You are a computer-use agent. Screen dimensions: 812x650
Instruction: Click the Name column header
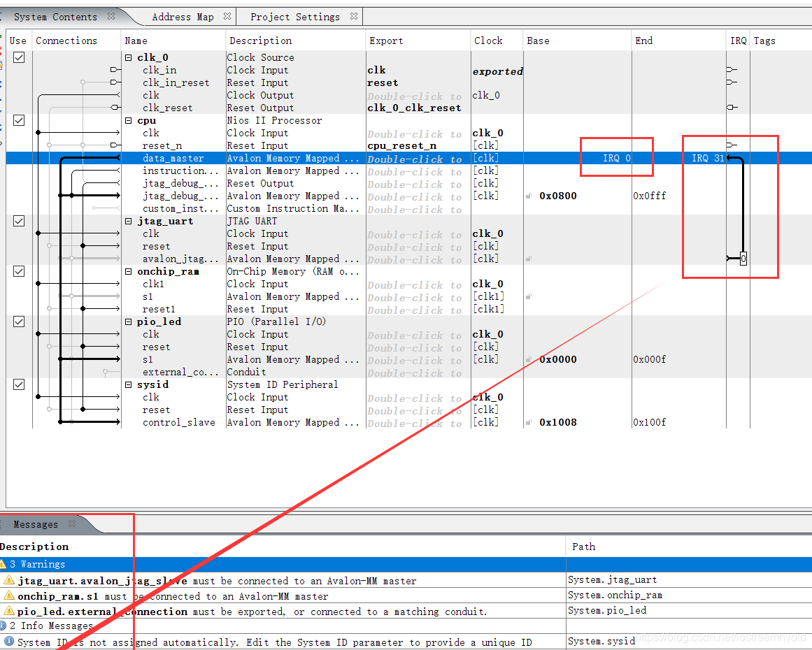click(173, 41)
